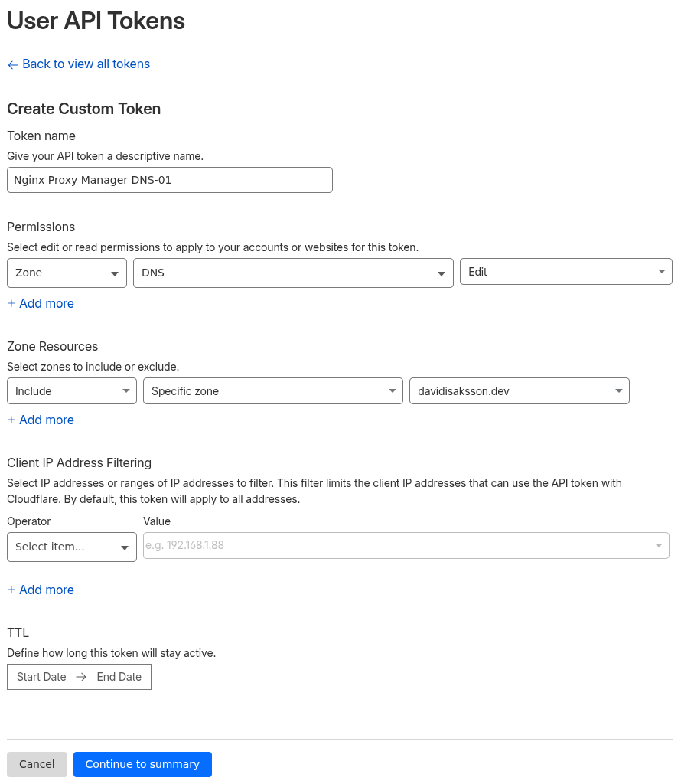Click the Cancel button
The width and height of the screenshot is (681, 784).
point(37,764)
